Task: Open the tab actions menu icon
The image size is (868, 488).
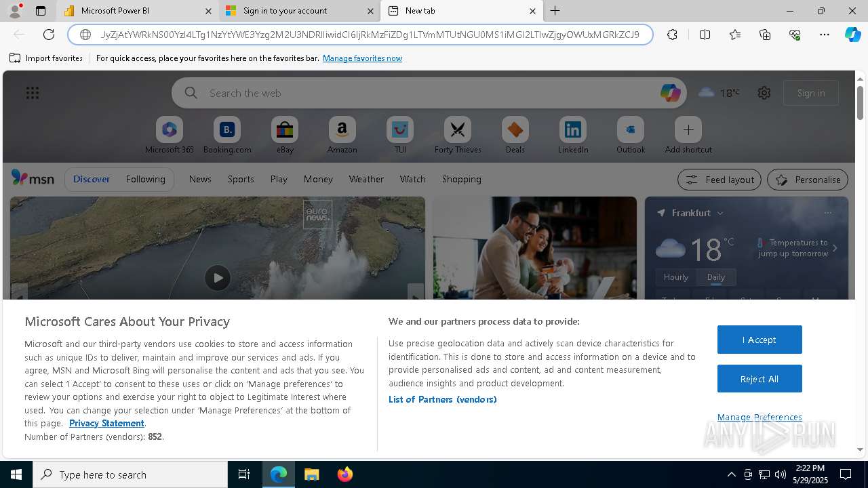Action: tap(41, 11)
